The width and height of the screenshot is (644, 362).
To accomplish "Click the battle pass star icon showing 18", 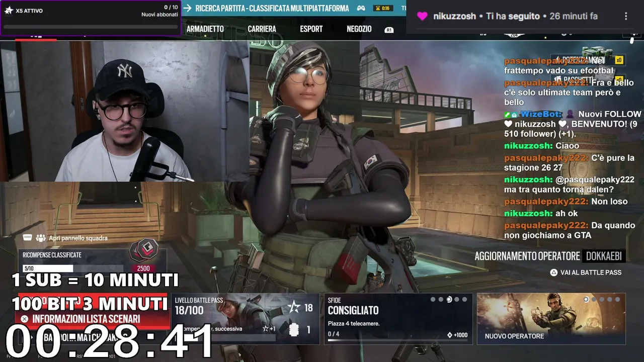I will coord(293,307).
